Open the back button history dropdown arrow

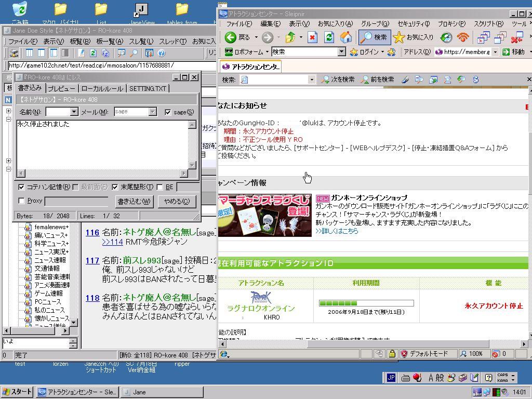tap(256, 37)
